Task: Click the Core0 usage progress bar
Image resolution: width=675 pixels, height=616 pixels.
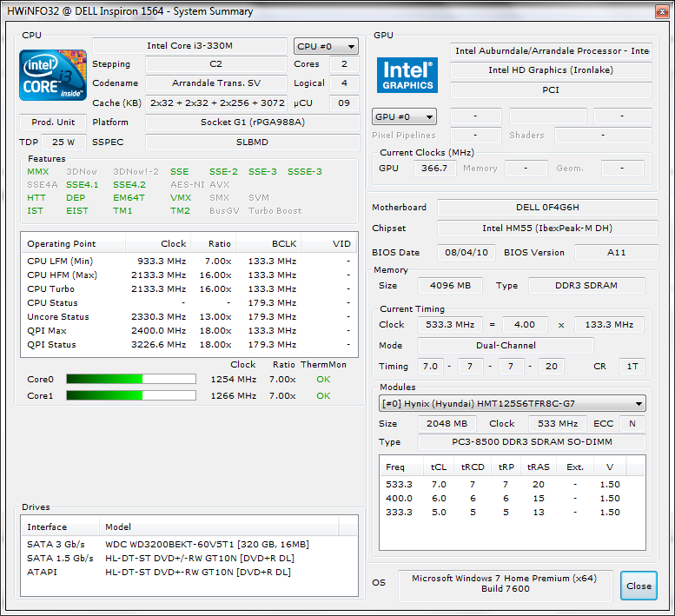Action: tap(131, 379)
